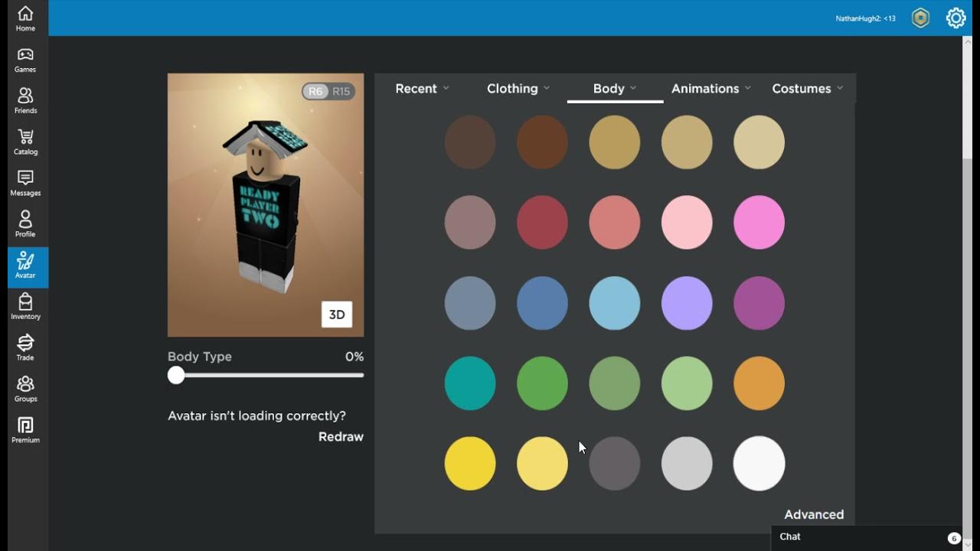Expand the Recent dropdown menu
Screen dimensions: 980x551
click(x=422, y=89)
